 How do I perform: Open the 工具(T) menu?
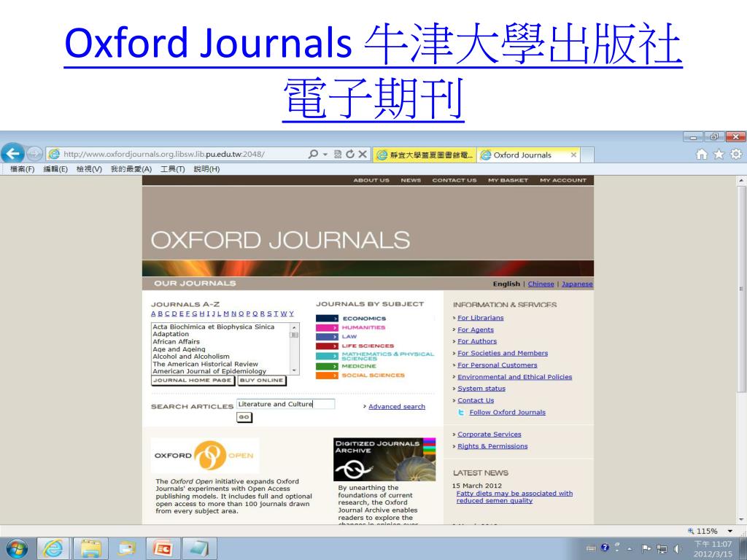[172, 169]
